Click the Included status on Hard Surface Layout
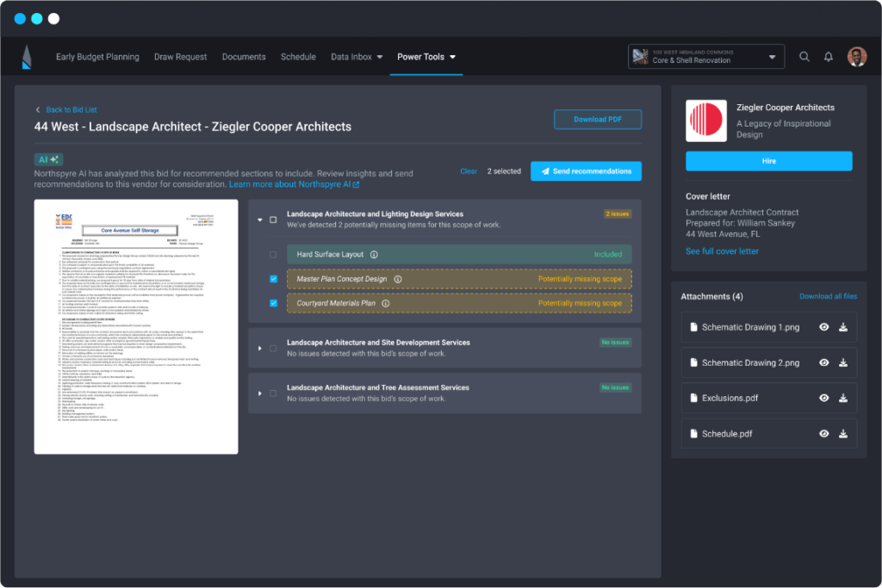Viewport: 882px width, 588px height. click(x=608, y=255)
